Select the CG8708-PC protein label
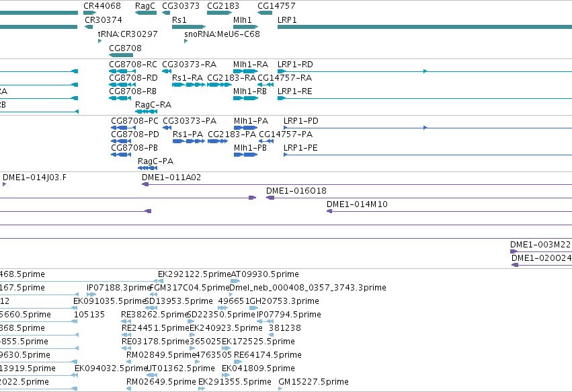Image resolution: width=572 pixels, height=392 pixels. coord(134,121)
